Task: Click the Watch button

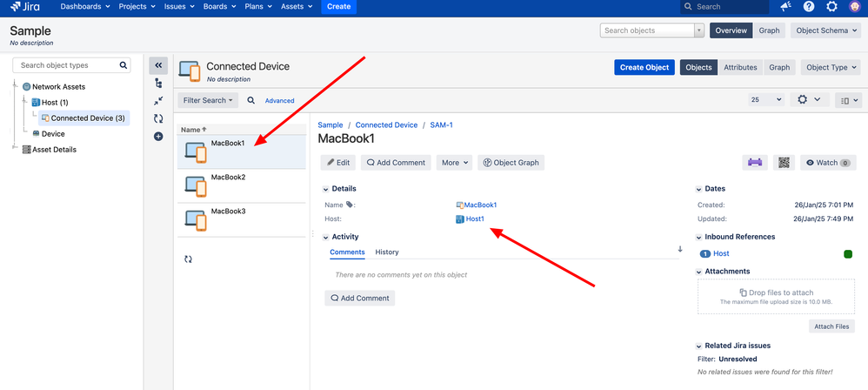Action: point(828,163)
